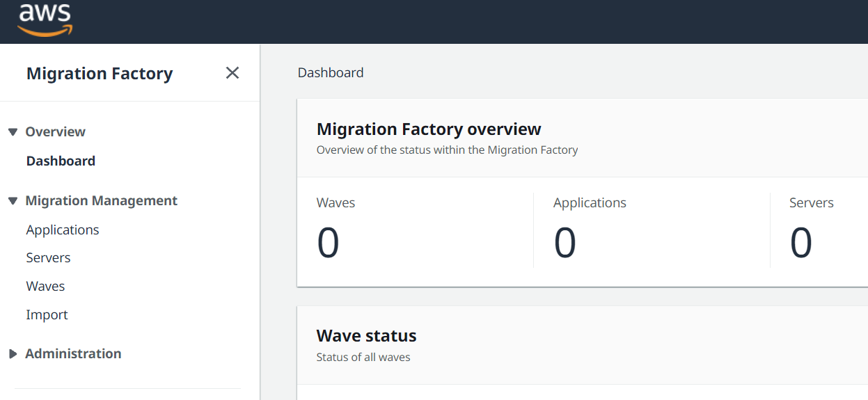Viewport: 868px width, 400px height.
Task: Click the Applications count value in overview
Action: tap(565, 243)
